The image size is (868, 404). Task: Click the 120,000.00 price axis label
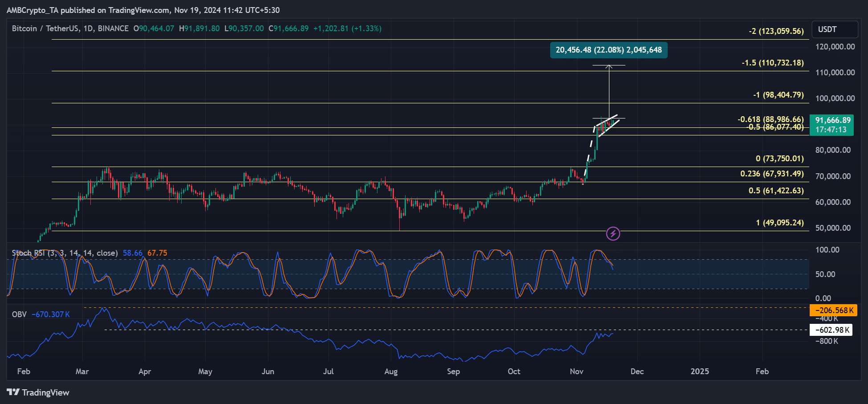pyautogui.click(x=835, y=47)
